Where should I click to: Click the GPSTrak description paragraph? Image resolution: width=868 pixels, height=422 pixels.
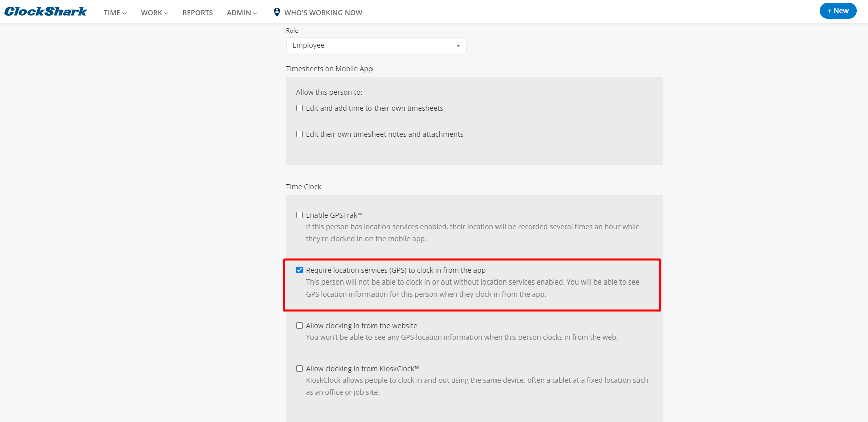coord(472,233)
